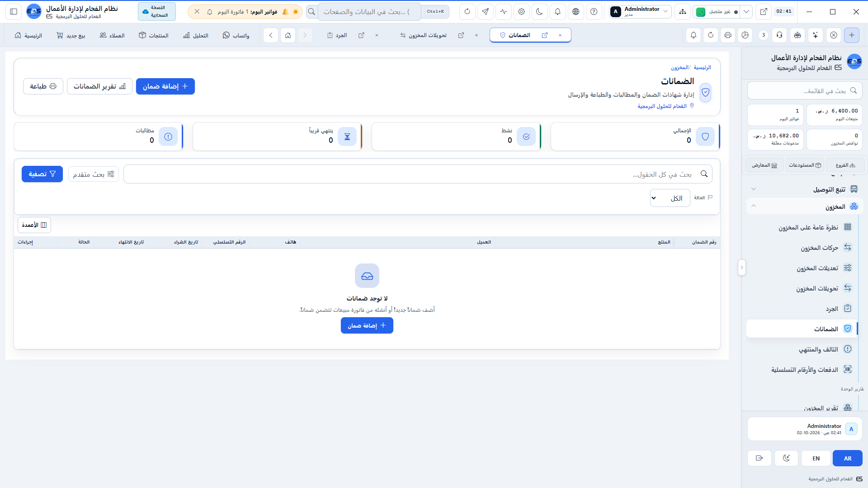Image resolution: width=868 pixels, height=488 pixels.
Task: Open بيع جديد in the top navigation
Action: (71, 35)
